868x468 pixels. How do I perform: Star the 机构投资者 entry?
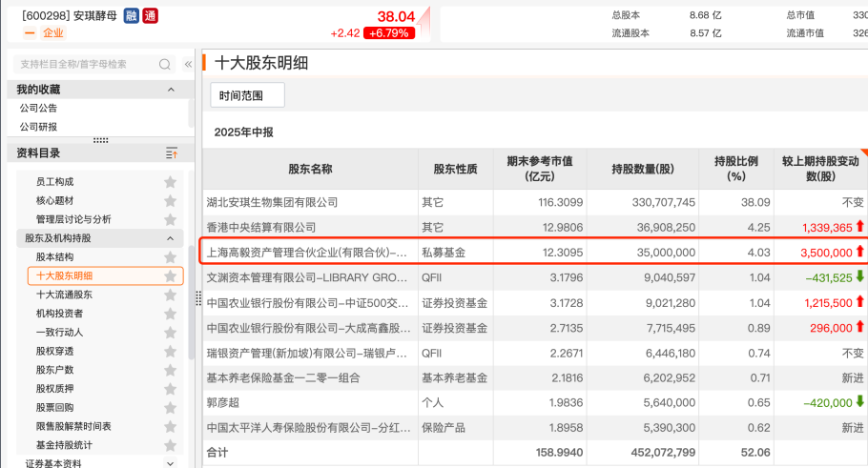pyautogui.click(x=170, y=313)
